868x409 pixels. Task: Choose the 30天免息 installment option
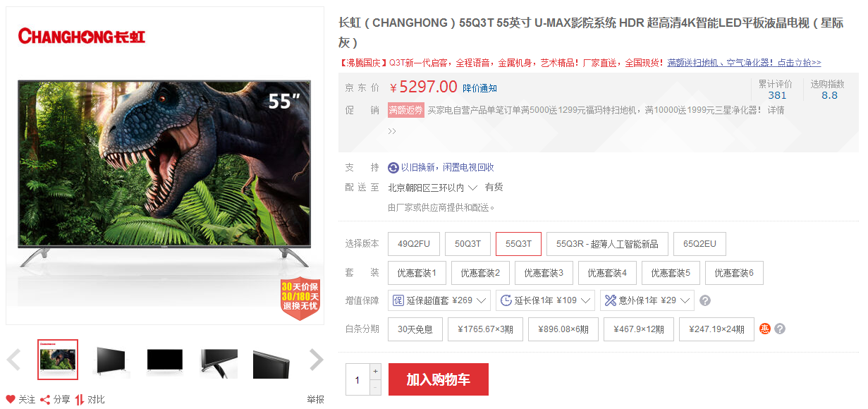click(415, 329)
